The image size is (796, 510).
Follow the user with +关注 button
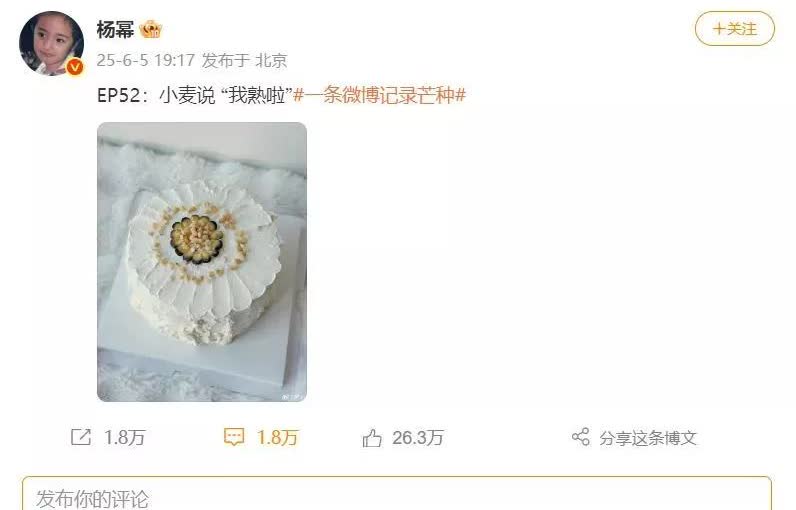[735, 29]
